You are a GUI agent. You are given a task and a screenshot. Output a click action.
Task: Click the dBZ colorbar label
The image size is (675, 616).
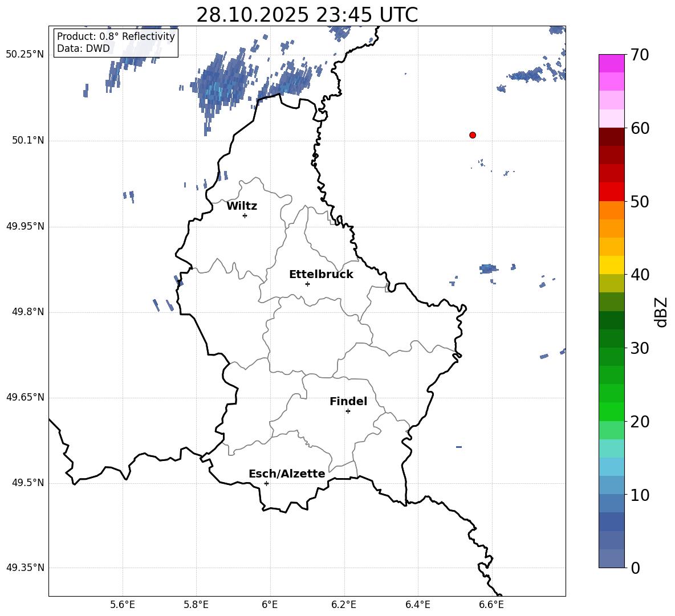(x=661, y=312)
